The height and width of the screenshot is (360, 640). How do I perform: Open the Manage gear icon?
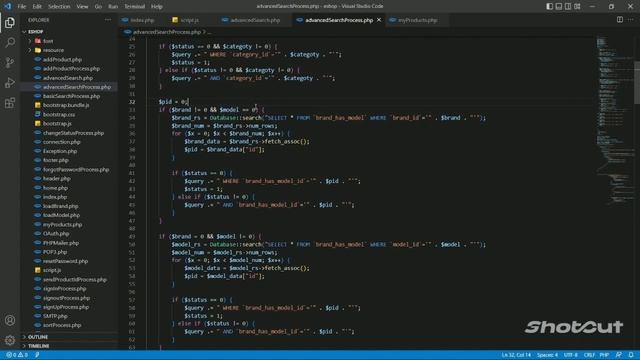10,340
